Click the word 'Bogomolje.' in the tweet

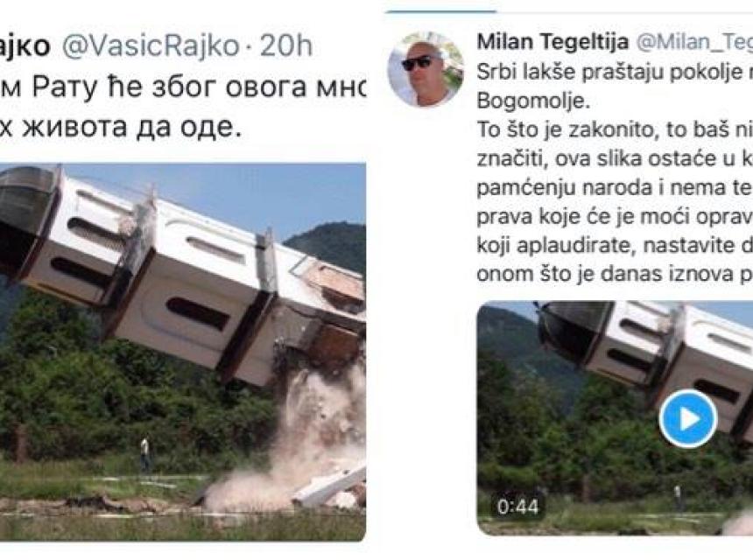pos(533,101)
